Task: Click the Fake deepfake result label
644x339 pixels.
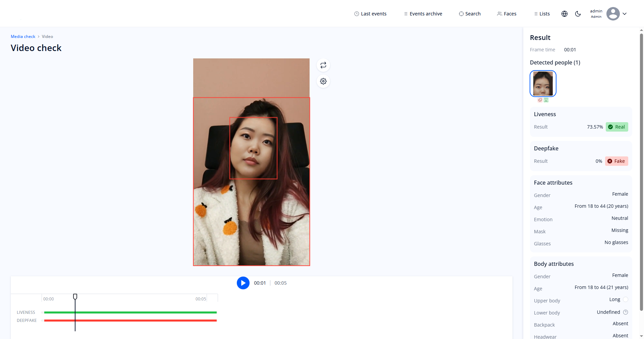Action: 616,161
